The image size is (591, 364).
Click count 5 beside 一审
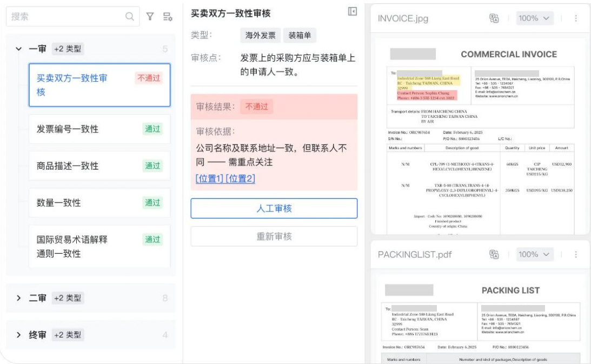(165, 49)
